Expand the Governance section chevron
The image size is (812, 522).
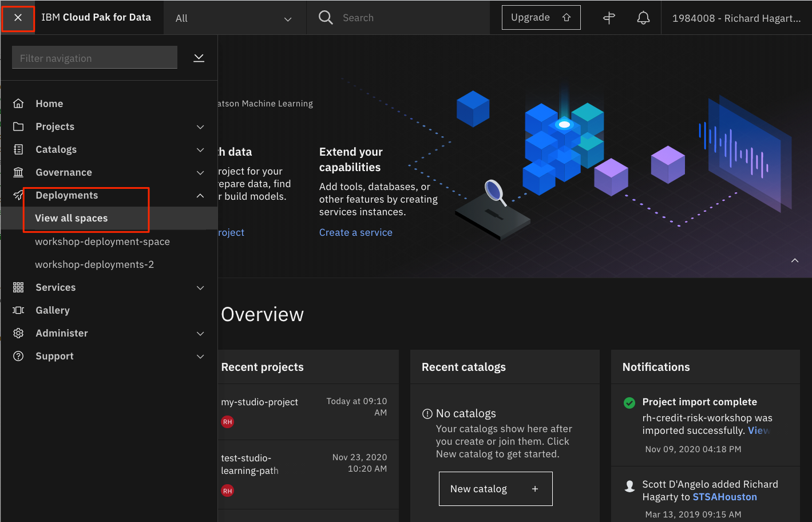point(200,172)
